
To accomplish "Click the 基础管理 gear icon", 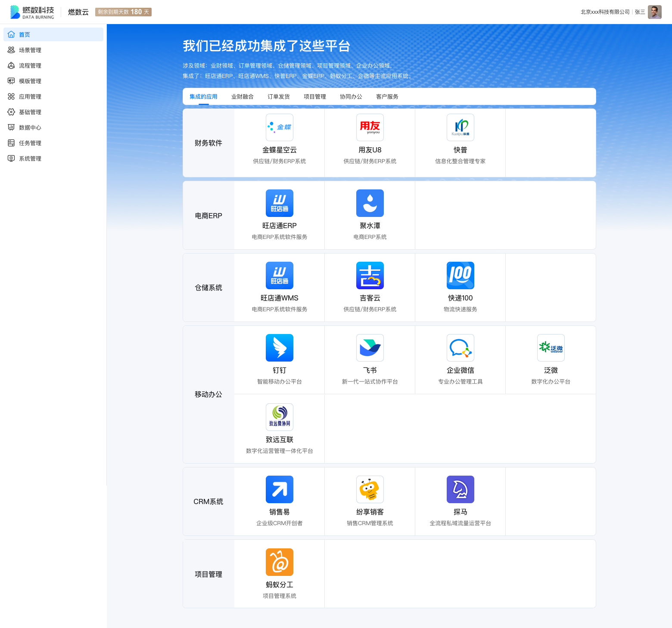I will tap(11, 112).
